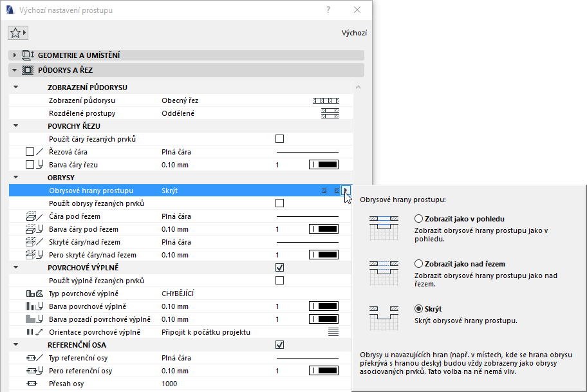
Task: Click the Orientace povrchové výplně row icon
Action: [35, 332]
